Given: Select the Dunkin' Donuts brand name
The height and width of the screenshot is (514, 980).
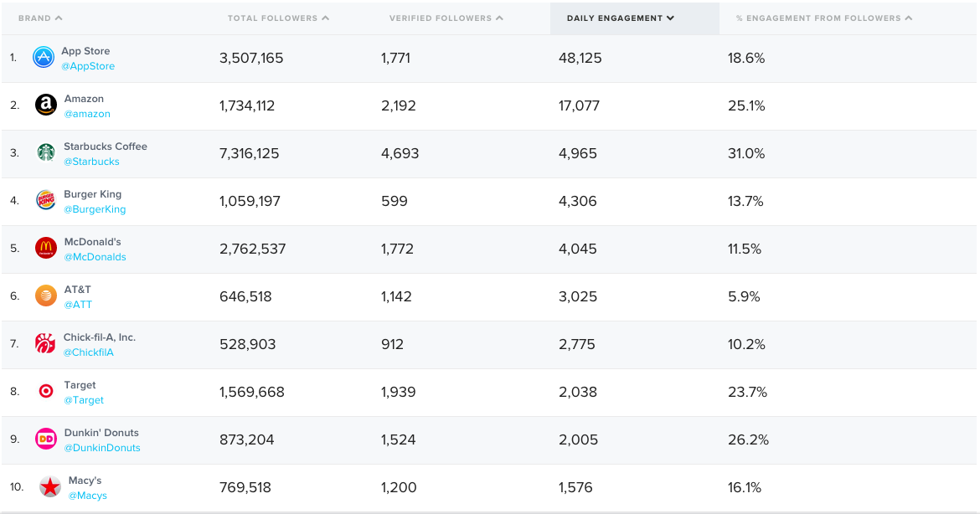Looking at the screenshot, I should (101, 433).
